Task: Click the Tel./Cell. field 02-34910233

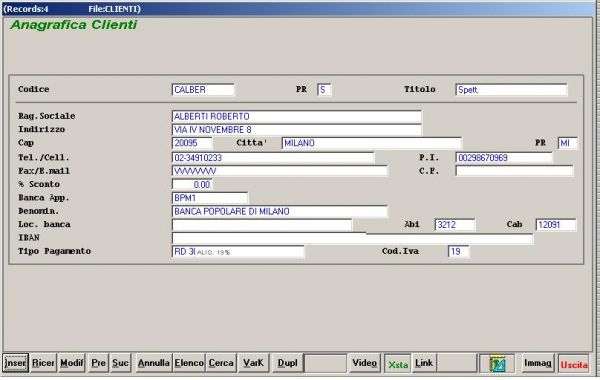Action: click(x=273, y=158)
